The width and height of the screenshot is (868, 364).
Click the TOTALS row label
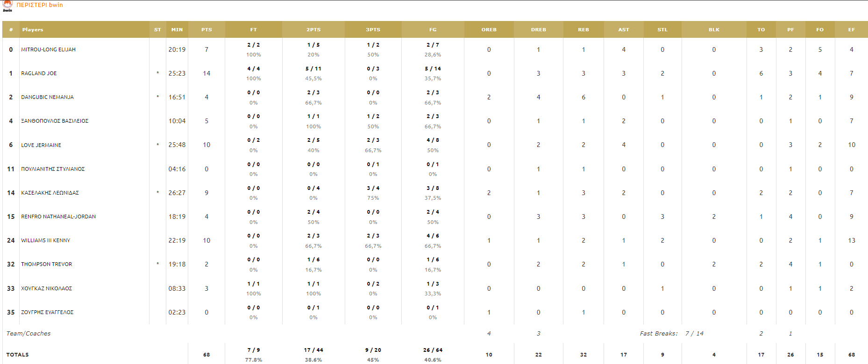(x=17, y=355)
